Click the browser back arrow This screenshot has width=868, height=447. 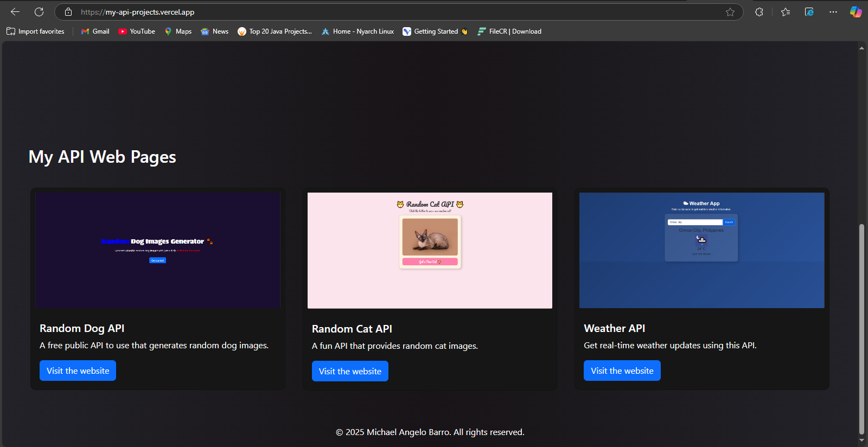(x=15, y=12)
